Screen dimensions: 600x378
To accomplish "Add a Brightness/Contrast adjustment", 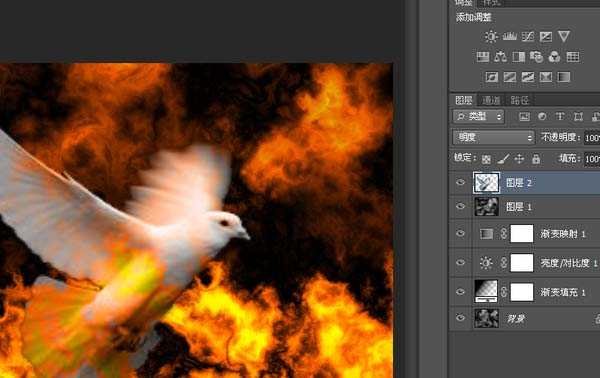I will [491, 37].
